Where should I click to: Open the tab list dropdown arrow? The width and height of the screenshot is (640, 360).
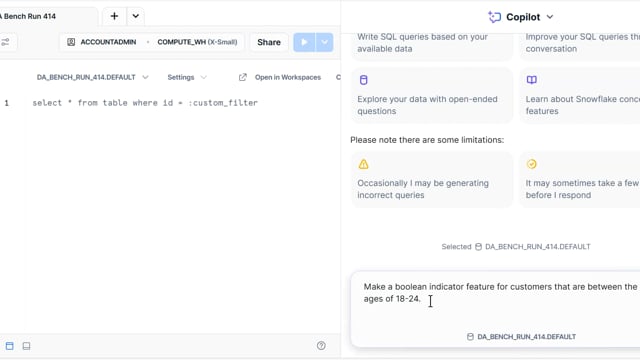[x=136, y=16]
